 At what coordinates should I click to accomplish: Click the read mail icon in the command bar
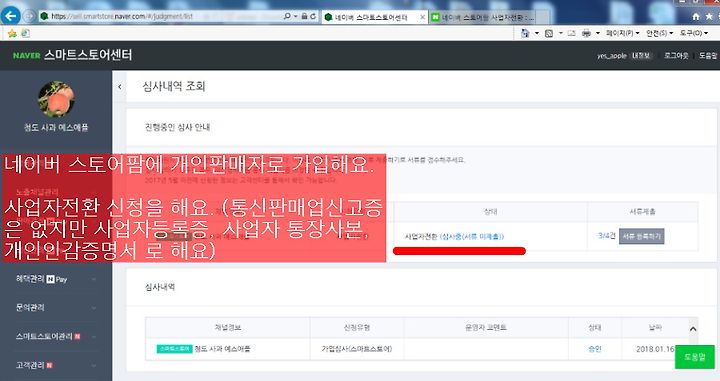pos(571,33)
